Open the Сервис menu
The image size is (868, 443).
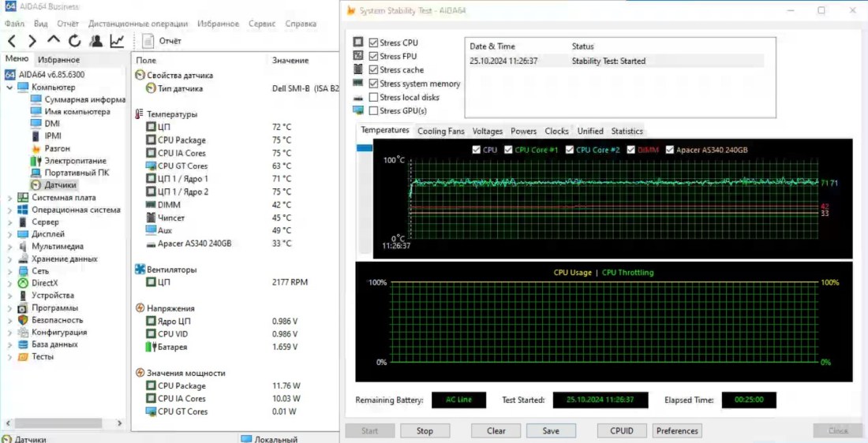pos(262,24)
